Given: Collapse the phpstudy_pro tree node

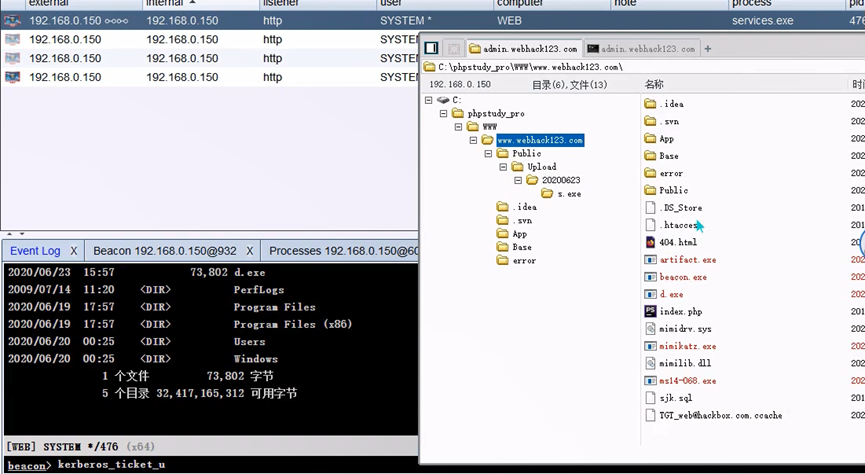Looking at the screenshot, I should [x=444, y=114].
